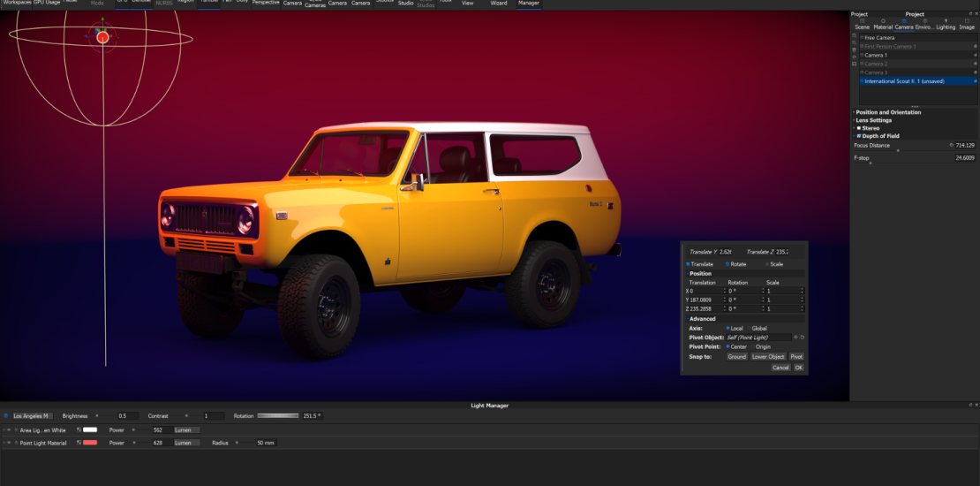Image resolution: width=980 pixels, height=486 pixels.
Task: Open the texture icon next to the red swatch
Action: pyautogui.click(x=79, y=443)
